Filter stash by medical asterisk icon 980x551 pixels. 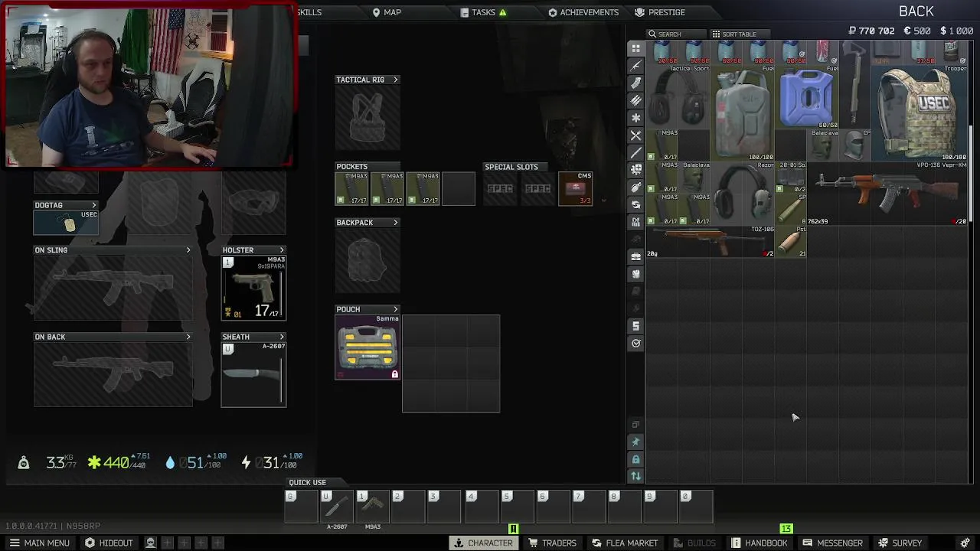coord(635,118)
